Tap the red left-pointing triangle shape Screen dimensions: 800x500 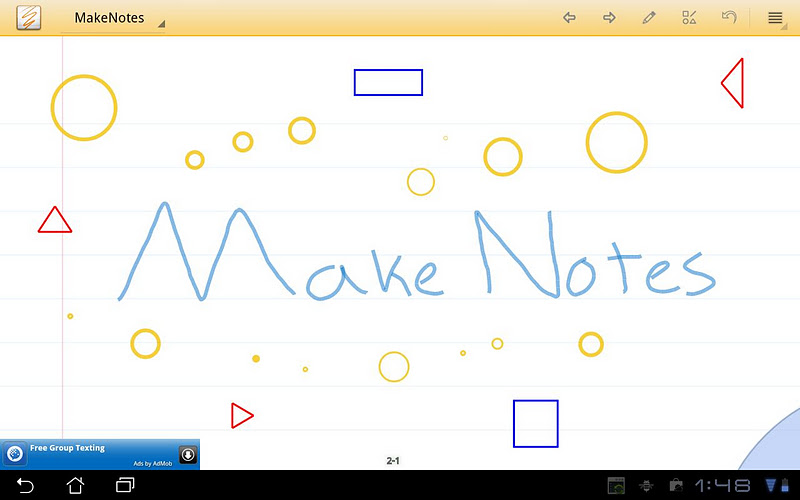point(733,83)
